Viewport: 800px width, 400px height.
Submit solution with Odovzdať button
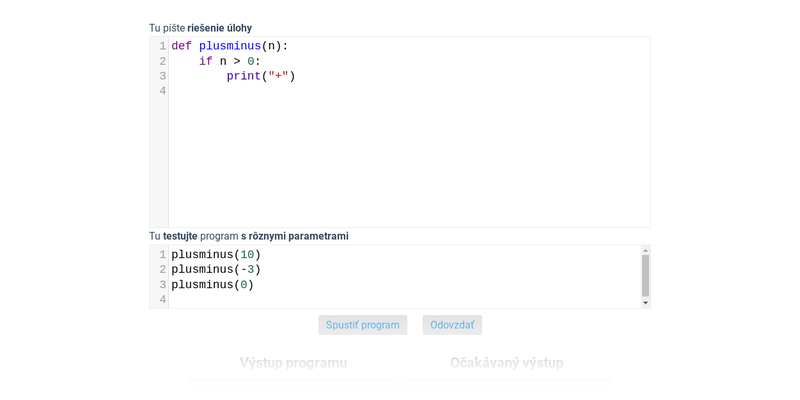452,325
